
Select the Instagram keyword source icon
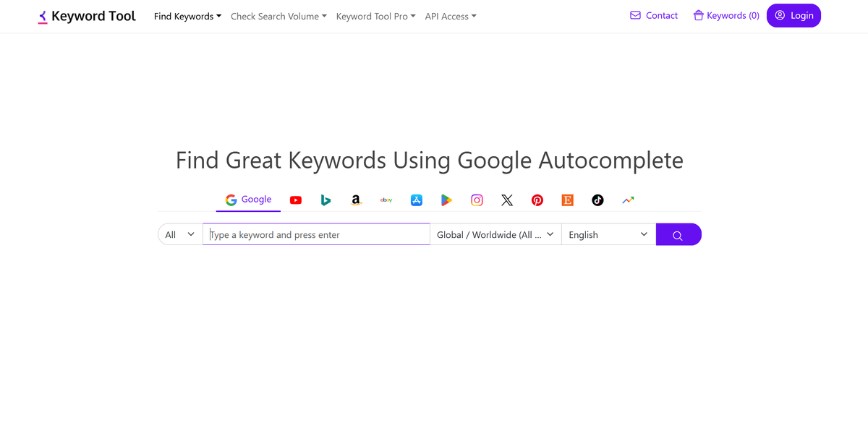click(477, 200)
